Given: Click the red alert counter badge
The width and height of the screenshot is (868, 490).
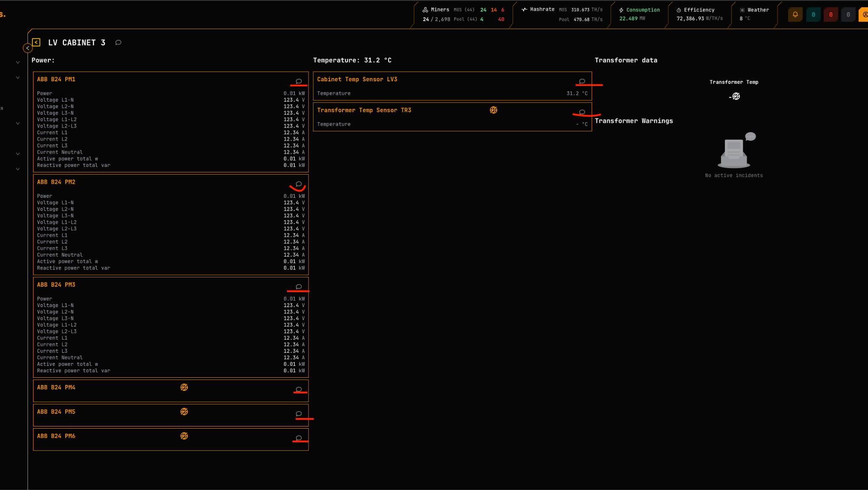Looking at the screenshot, I should (830, 14).
